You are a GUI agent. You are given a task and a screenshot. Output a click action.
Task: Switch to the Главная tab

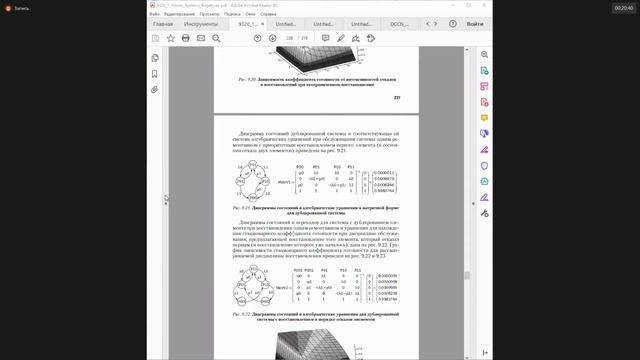click(x=163, y=24)
